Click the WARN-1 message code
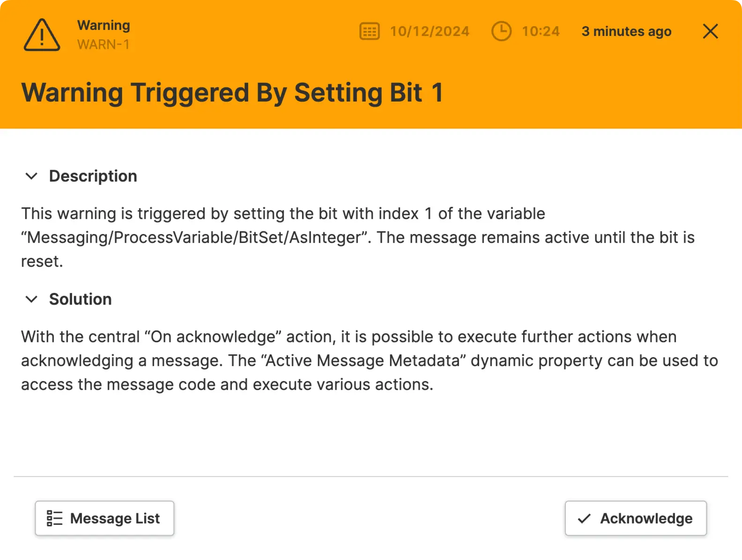Viewport: 742px width, 560px height. point(104,44)
